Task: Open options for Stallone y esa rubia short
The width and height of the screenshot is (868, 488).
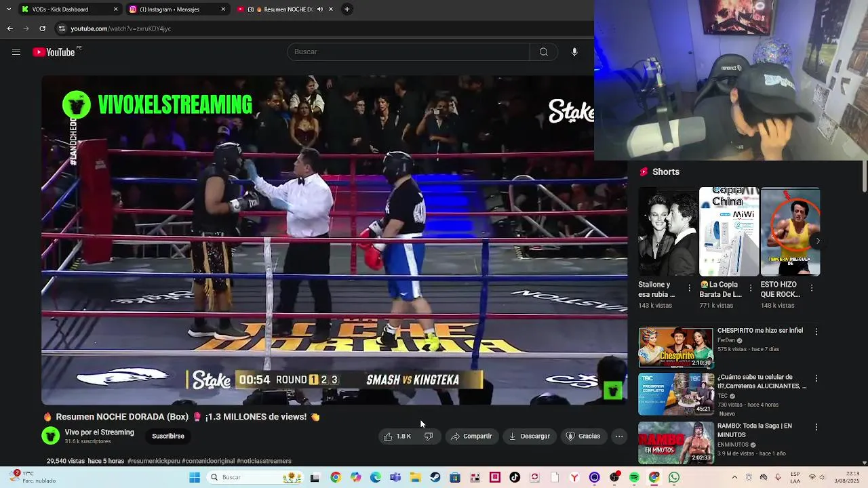Action: click(690, 288)
